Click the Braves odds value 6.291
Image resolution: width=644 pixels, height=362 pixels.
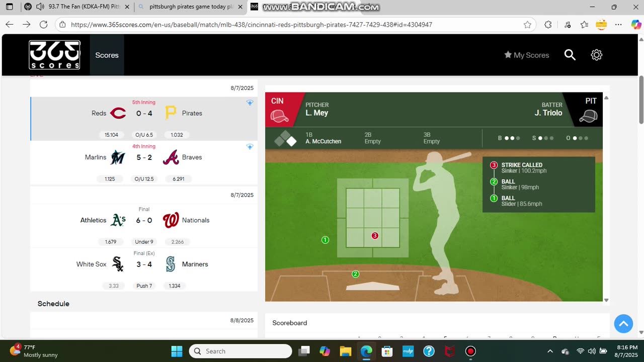click(178, 179)
